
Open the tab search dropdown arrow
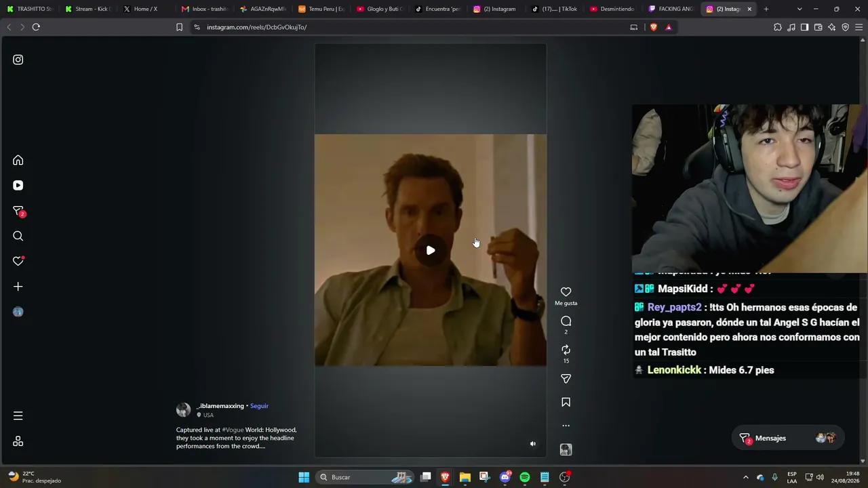pyautogui.click(x=800, y=9)
